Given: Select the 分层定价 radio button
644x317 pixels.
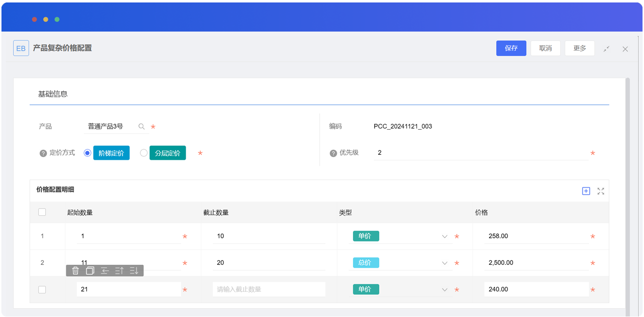Looking at the screenshot, I should [144, 153].
